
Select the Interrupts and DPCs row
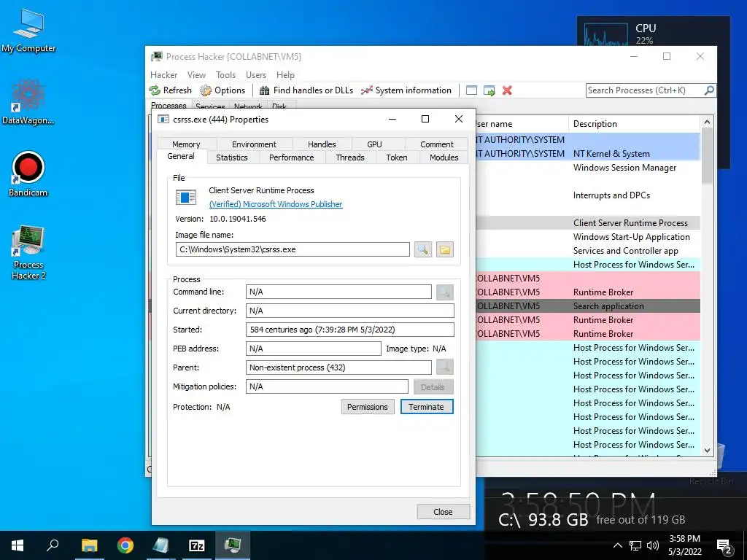(x=587, y=195)
